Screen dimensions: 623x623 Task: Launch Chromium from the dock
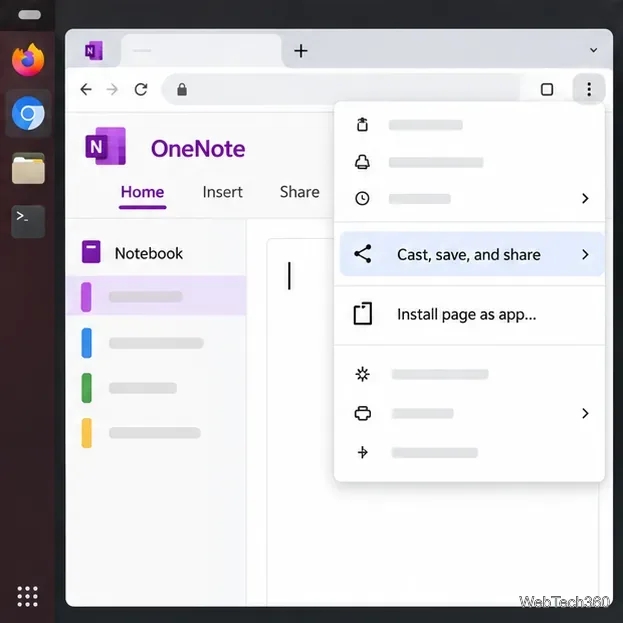28,114
